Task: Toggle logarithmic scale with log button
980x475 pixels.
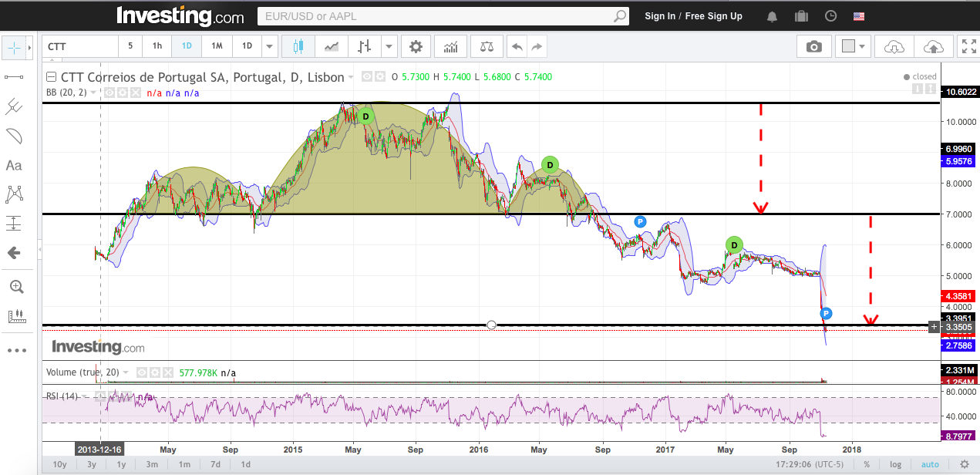Action: tap(894, 464)
